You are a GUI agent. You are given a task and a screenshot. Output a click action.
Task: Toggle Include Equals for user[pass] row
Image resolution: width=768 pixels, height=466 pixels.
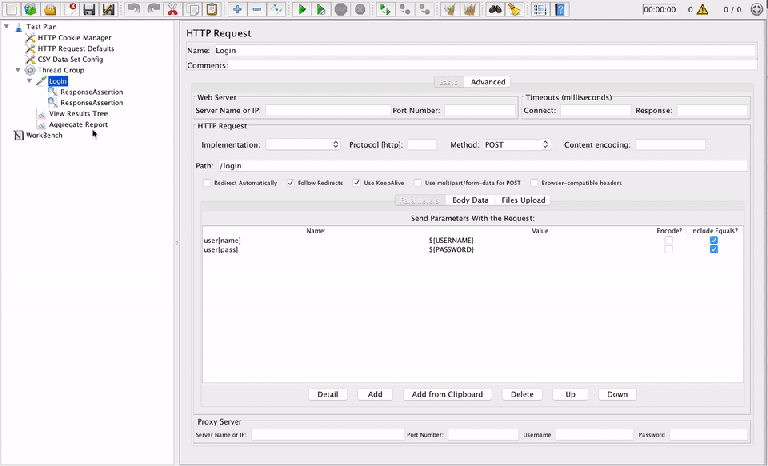714,249
